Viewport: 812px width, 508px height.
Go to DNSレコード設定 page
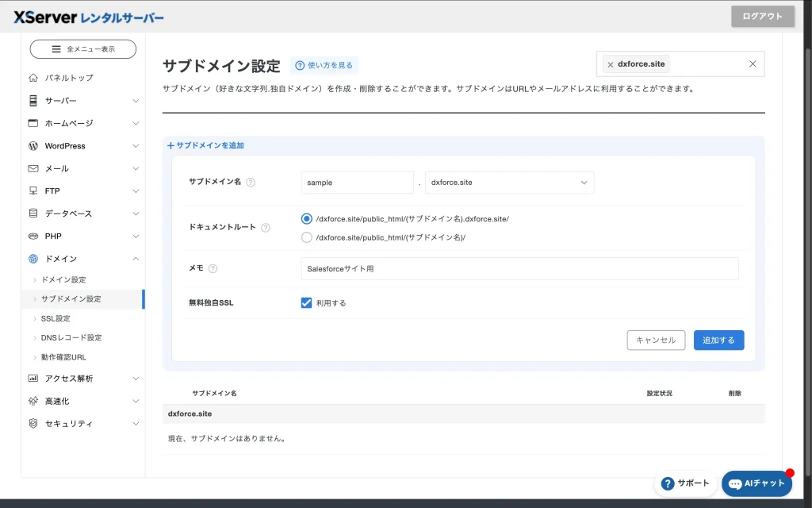coord(71,338)
